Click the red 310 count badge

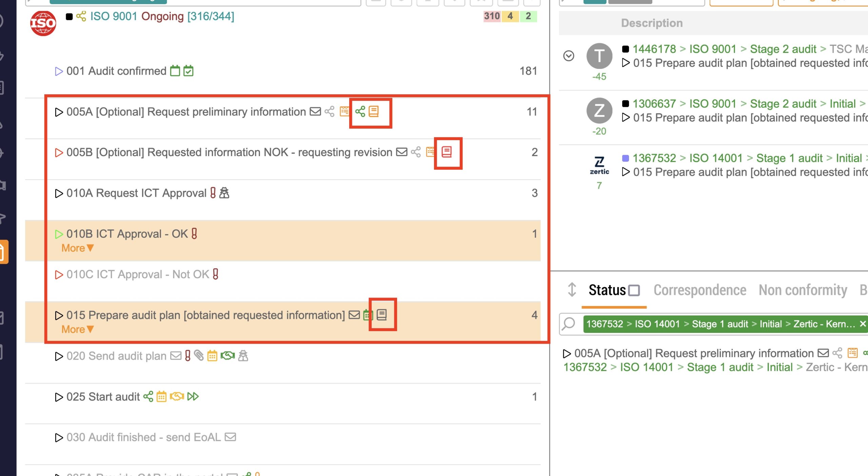[x=492, y=16]
